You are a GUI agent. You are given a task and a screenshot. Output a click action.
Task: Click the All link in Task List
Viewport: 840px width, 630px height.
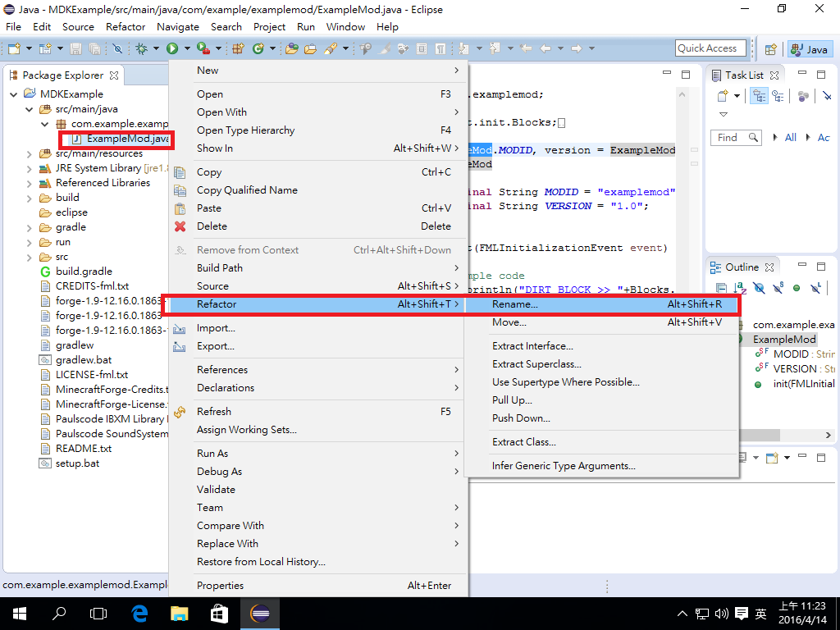point(790,138)
